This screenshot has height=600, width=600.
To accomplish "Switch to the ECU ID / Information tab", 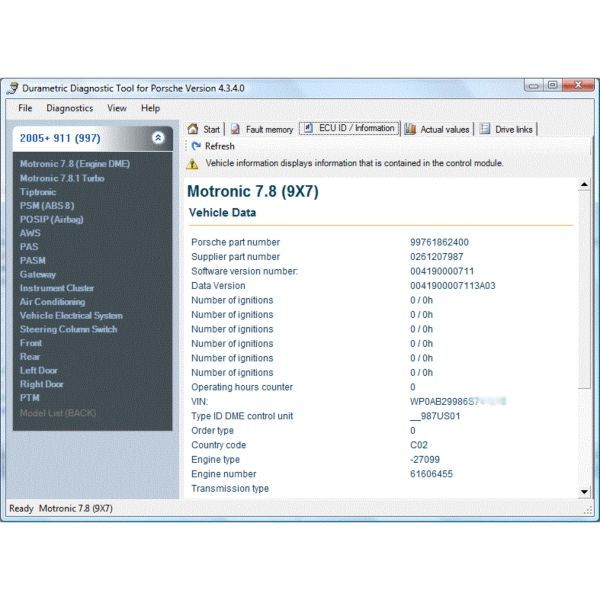I will [349, 129].
